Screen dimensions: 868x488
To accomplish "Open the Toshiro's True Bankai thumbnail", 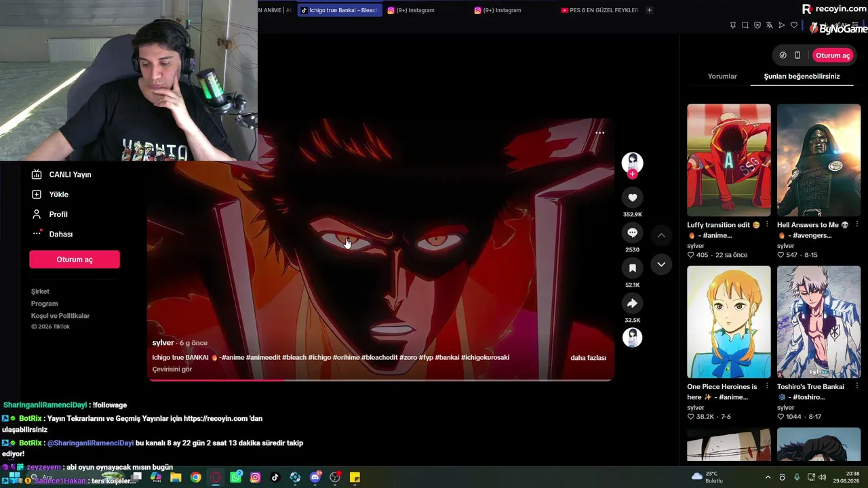I will [819, 322].
